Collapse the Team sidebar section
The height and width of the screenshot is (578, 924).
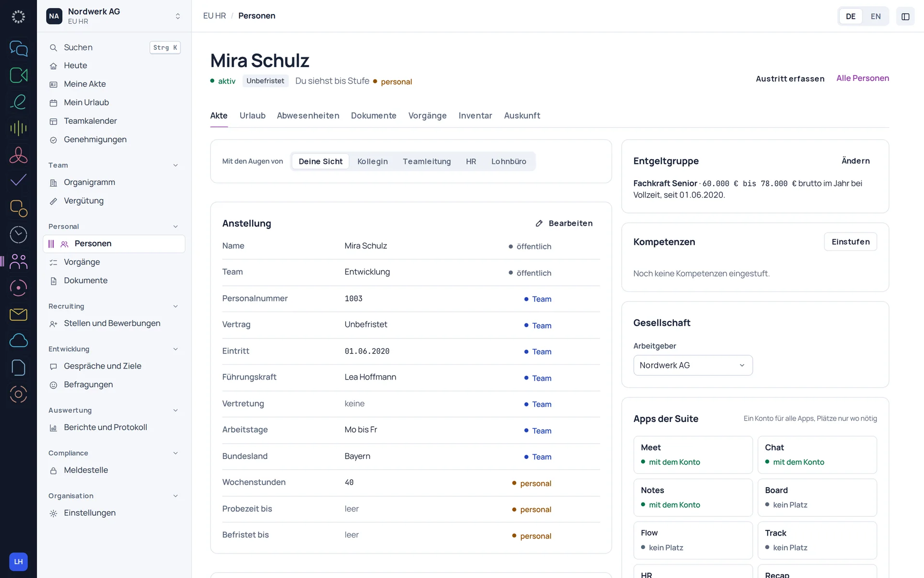114,165
